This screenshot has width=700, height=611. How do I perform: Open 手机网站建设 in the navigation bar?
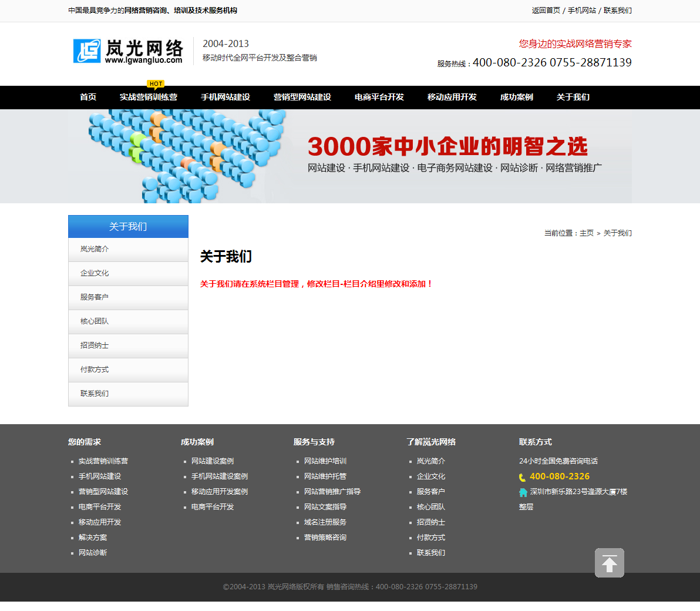point(226,98)
